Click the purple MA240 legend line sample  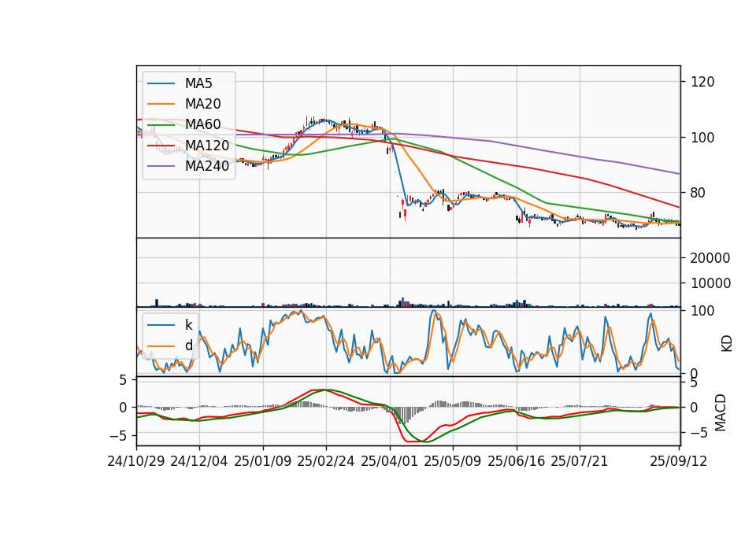pos(161,166)
